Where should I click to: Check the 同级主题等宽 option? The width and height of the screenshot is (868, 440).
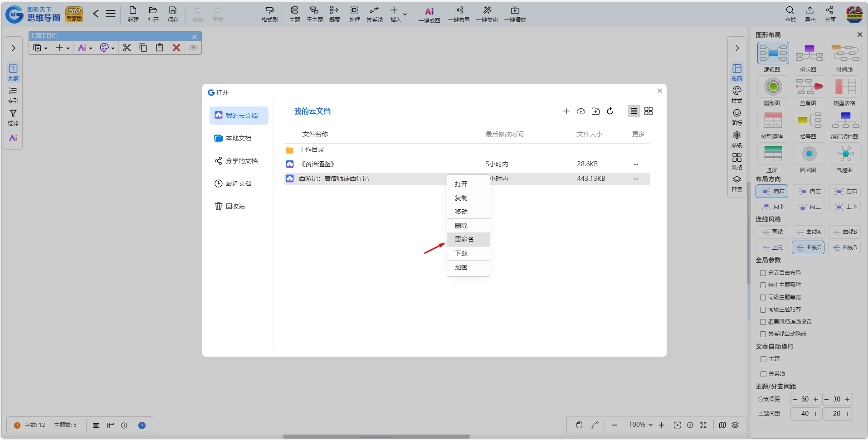pyautogui.click(x=763, y=297)
